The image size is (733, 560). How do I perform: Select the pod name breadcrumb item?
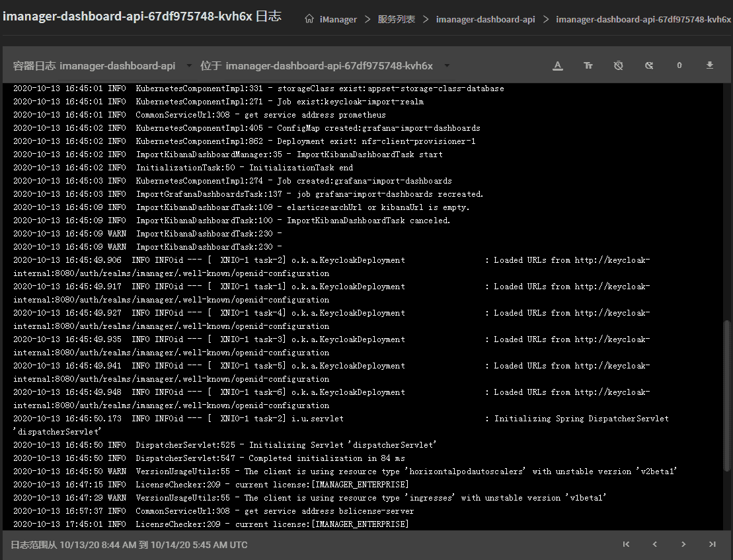[643, 19]
